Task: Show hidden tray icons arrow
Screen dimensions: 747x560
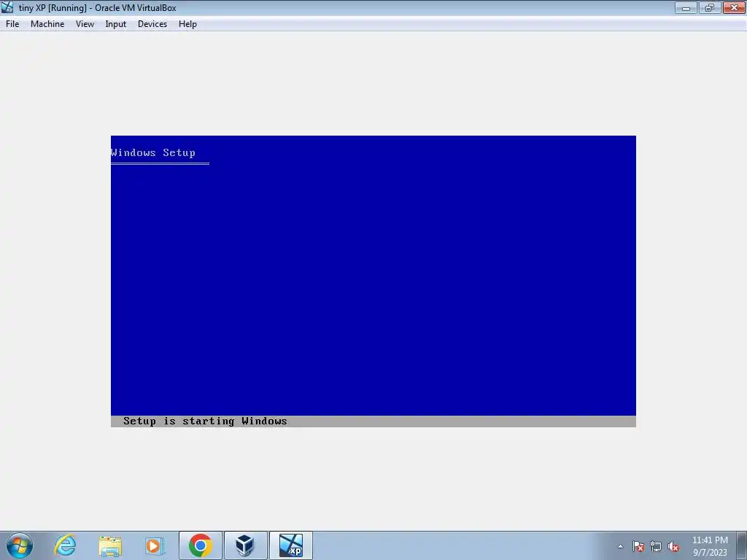Action: coord(620,546)
